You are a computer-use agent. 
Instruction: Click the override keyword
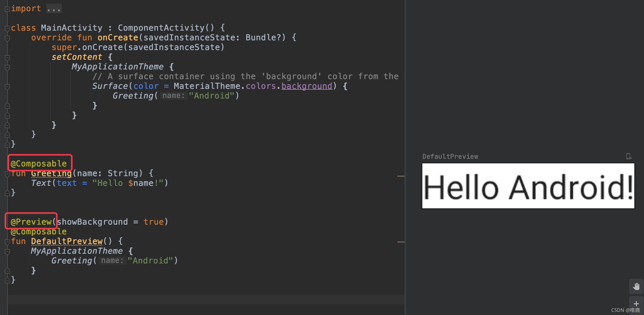click(x=51, y=38)
